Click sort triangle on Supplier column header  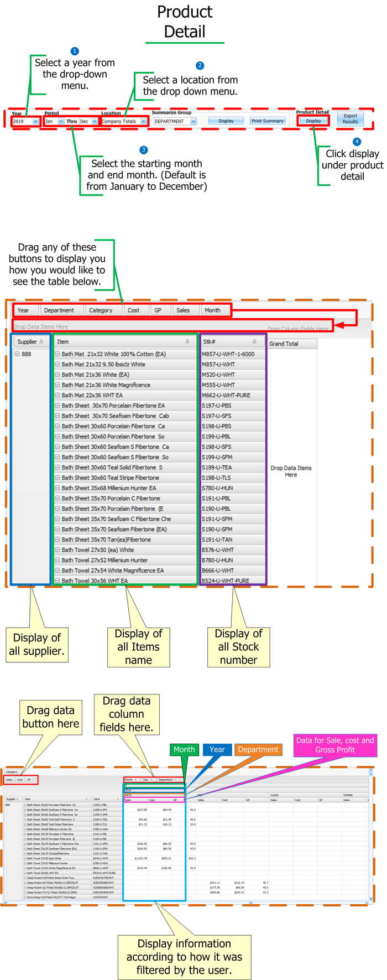click(x=41, y=341)
